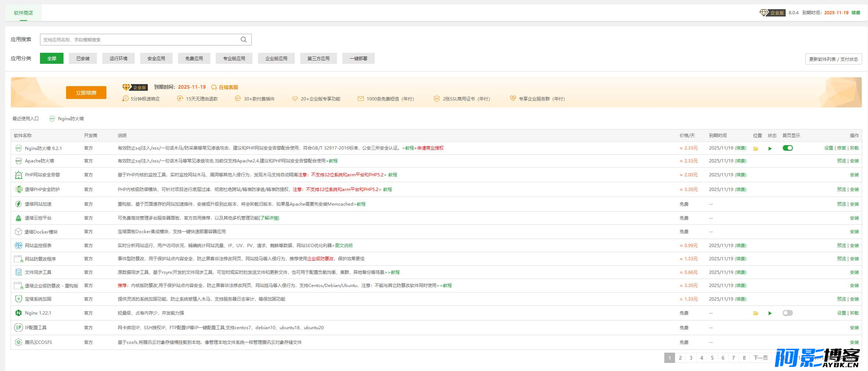Open the Nginx防火墙 folder location icon
The width and height of the screenshot is (868, 371).
coord(756,148)
